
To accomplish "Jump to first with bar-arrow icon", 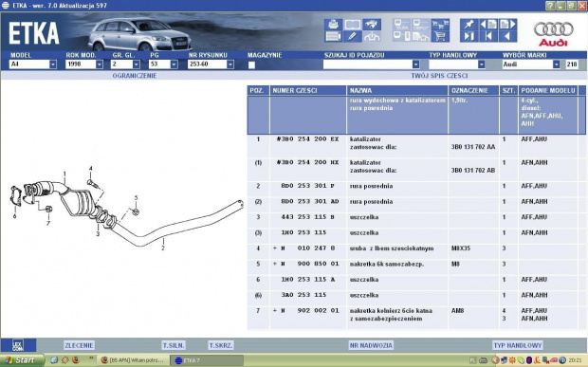I will click(488, 36).
